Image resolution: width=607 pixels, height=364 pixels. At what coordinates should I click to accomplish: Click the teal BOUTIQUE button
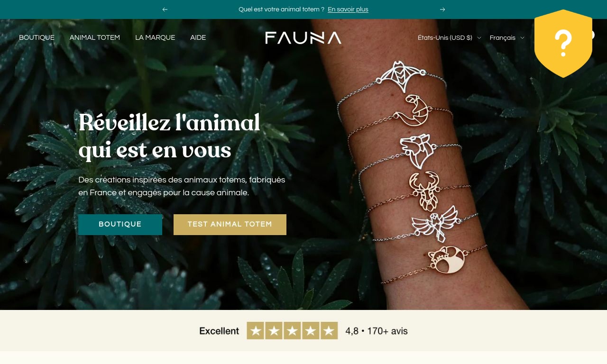click(x=120, y=225)
